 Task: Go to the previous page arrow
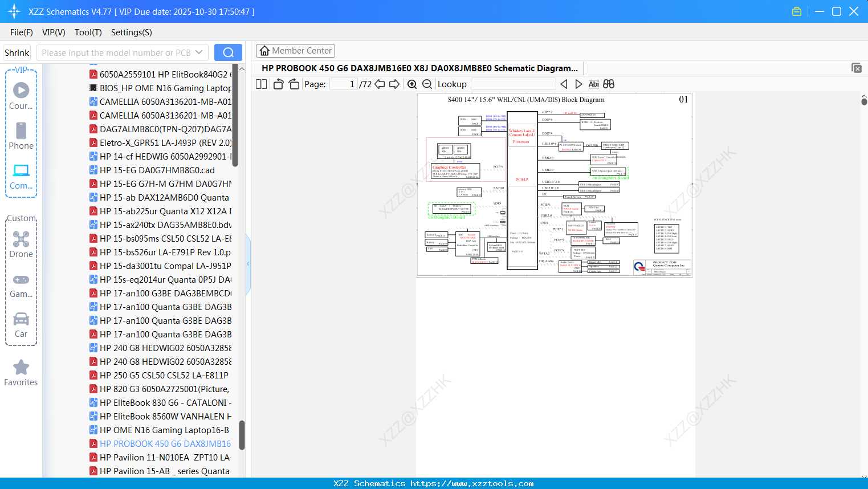point(380,84)
